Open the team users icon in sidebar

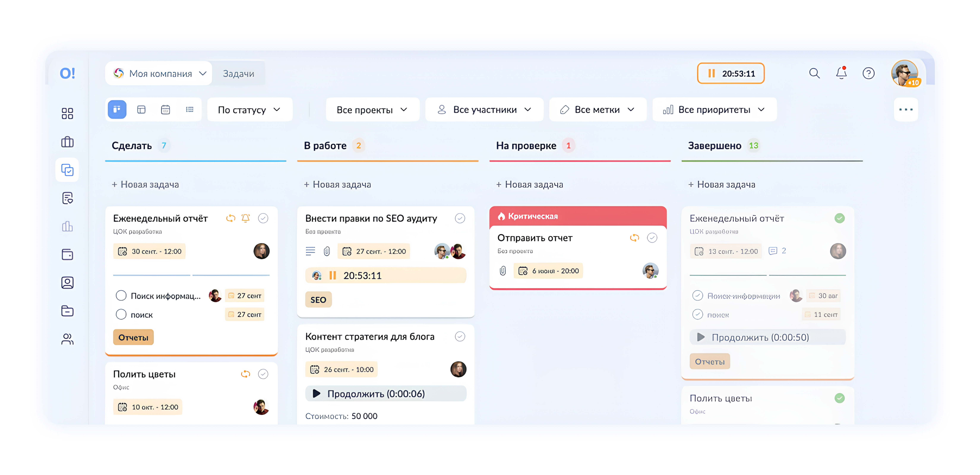tap(67, 339)
